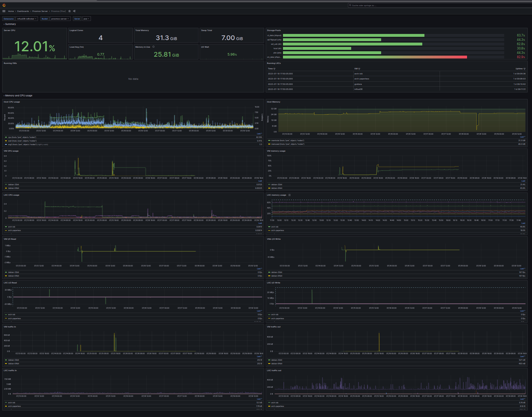Open the VM column filter icon
This screenshot has height=417, width=532.
click(x=359, y=69)
